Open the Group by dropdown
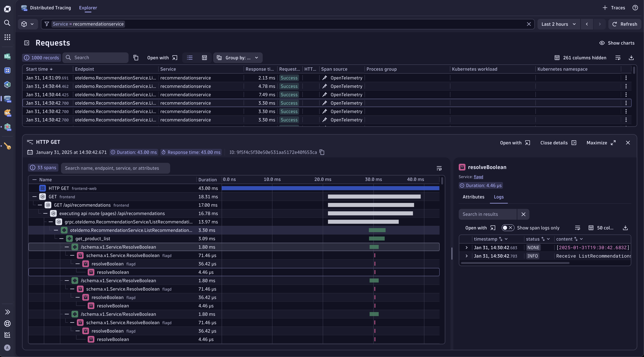This screenshot has width=644, height=357. 237,58
